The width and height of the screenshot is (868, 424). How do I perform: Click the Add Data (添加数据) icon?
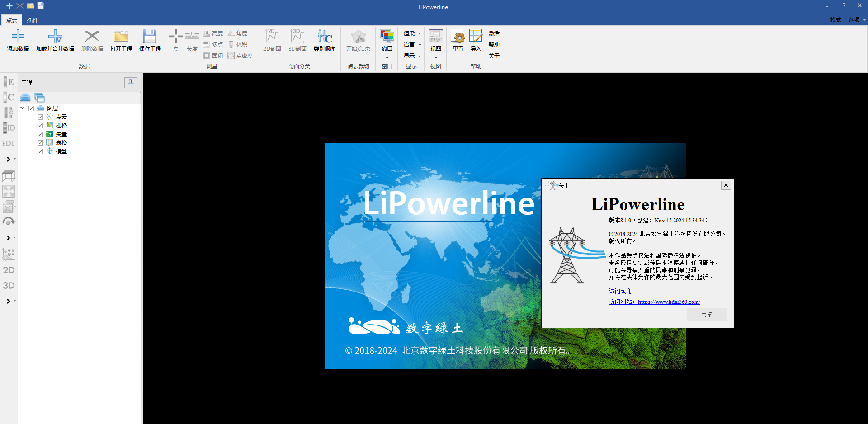pos(18,37)
